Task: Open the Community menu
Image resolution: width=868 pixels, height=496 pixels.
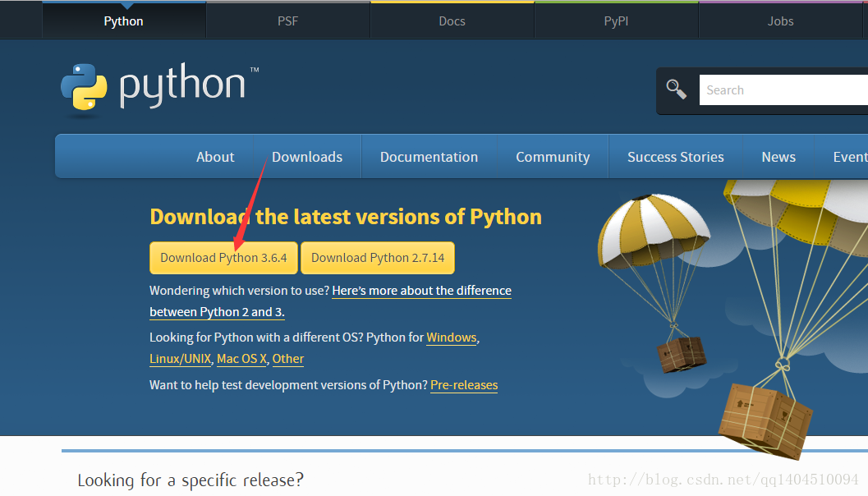Action: tap(553, 157)
